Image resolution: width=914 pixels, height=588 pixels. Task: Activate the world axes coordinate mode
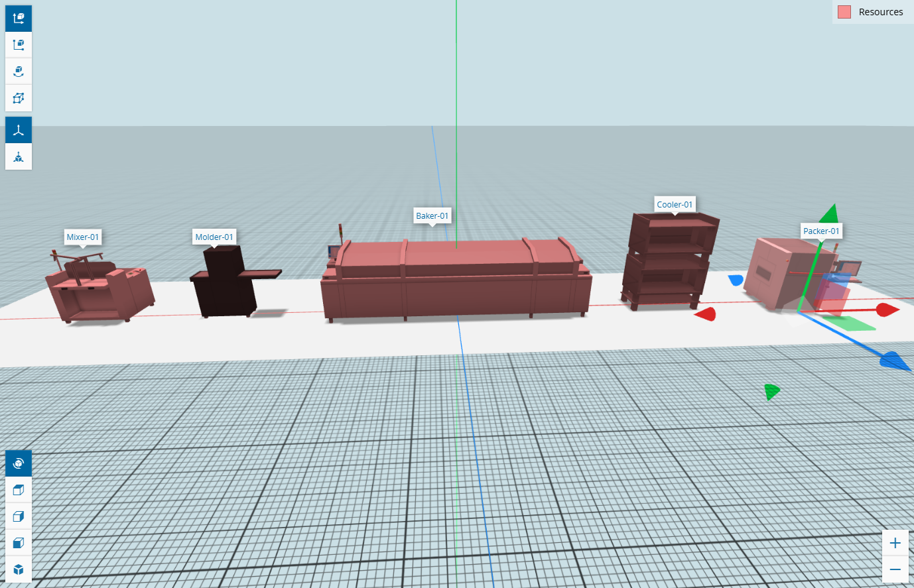(19, 130)
